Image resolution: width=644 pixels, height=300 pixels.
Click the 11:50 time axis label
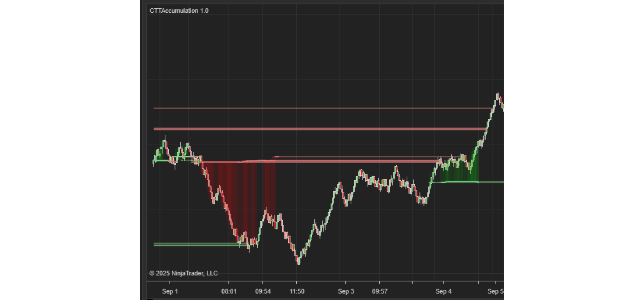[296, 291]
